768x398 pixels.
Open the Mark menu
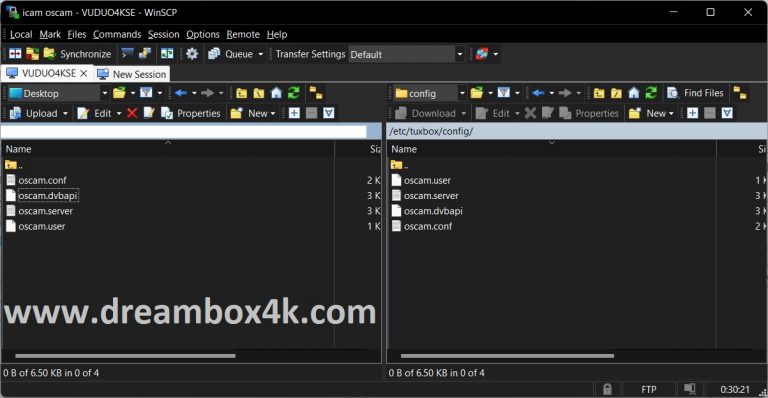(50, 34)
